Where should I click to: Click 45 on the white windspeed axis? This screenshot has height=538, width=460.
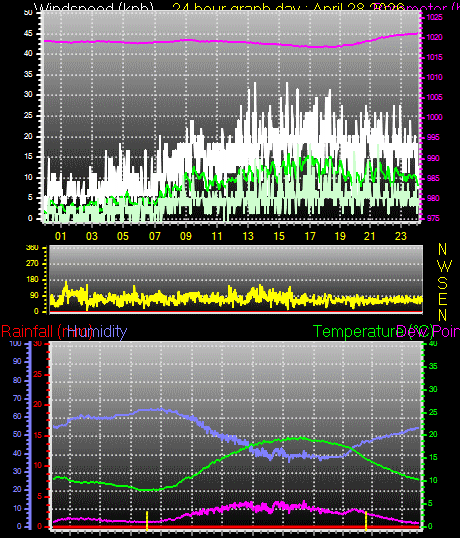pos(28,33)
